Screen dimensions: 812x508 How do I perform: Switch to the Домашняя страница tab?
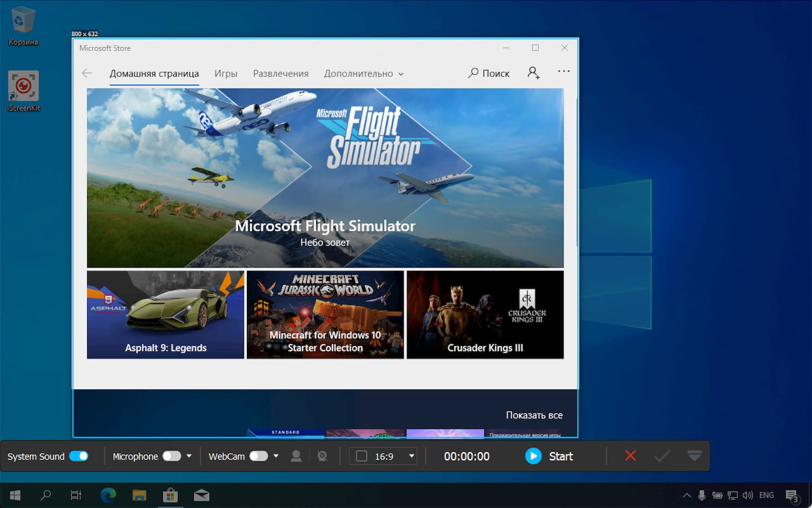(154, 74)
